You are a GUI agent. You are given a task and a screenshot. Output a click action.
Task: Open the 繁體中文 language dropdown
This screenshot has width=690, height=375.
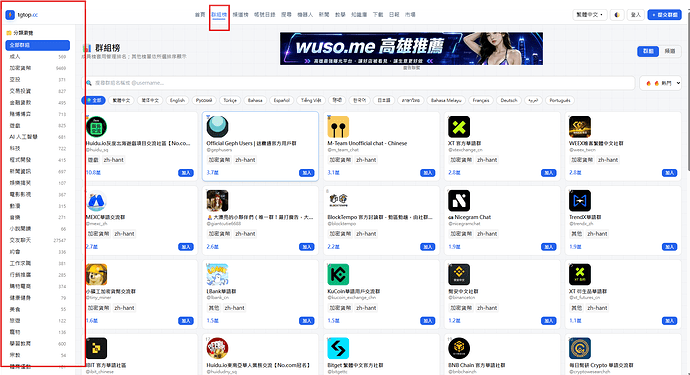click(x=590, y=15)
